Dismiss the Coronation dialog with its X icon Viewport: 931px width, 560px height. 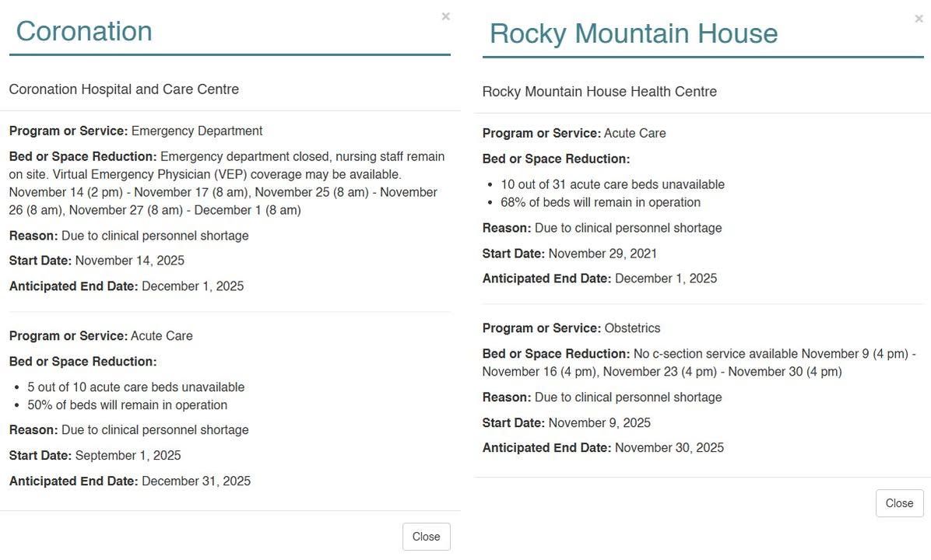pos(445,16)
